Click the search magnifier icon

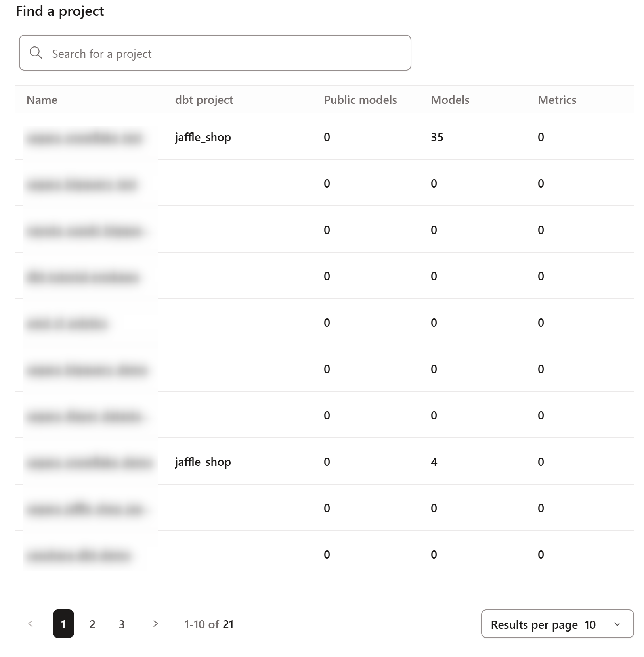click(x=36, y=53)
